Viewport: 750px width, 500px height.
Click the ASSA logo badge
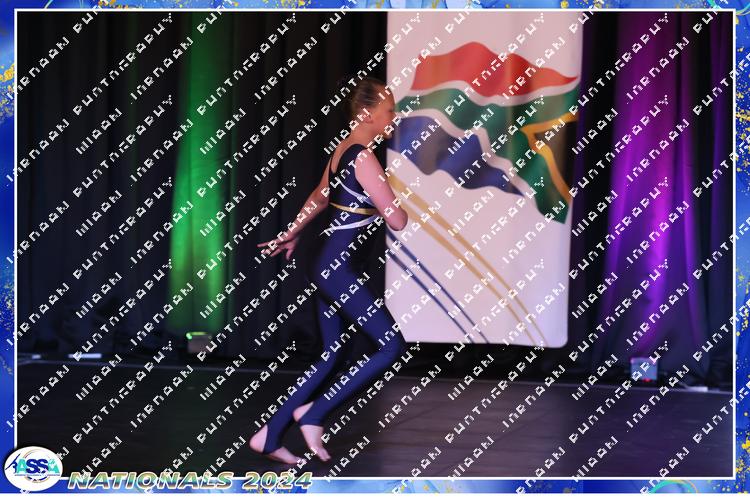click(33, 468)
